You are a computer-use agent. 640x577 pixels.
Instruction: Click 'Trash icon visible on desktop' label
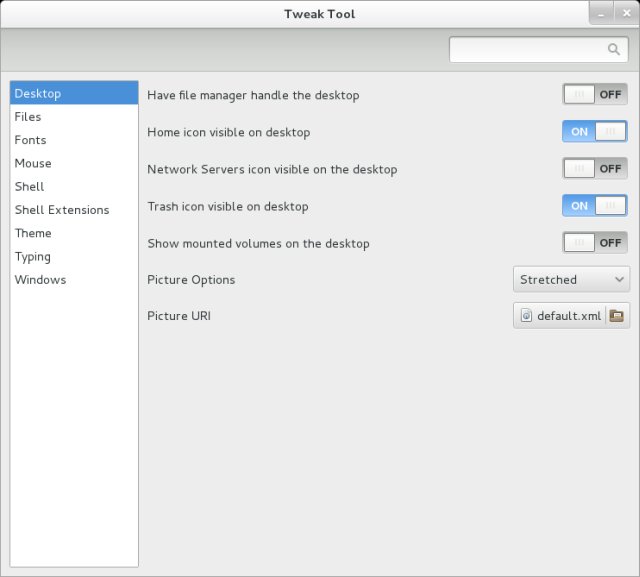[x=228, y=206]
